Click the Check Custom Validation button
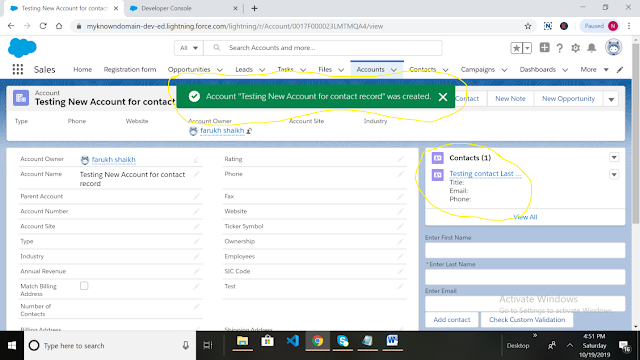Viewport: 640px width, 360px height. click(527, 320)
